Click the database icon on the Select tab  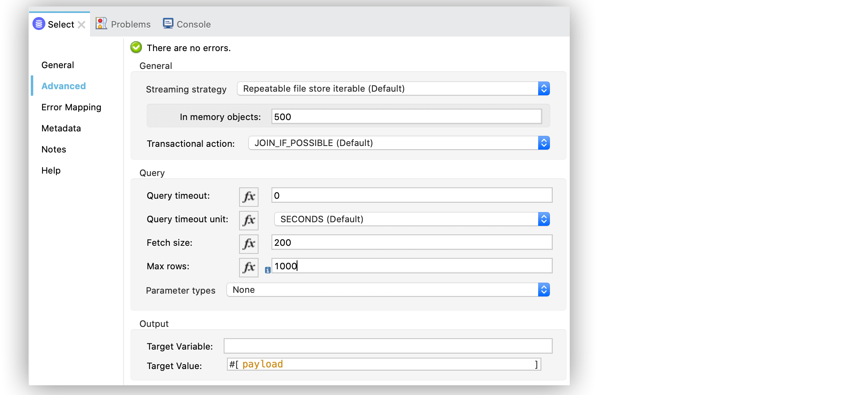click(38, 24)
